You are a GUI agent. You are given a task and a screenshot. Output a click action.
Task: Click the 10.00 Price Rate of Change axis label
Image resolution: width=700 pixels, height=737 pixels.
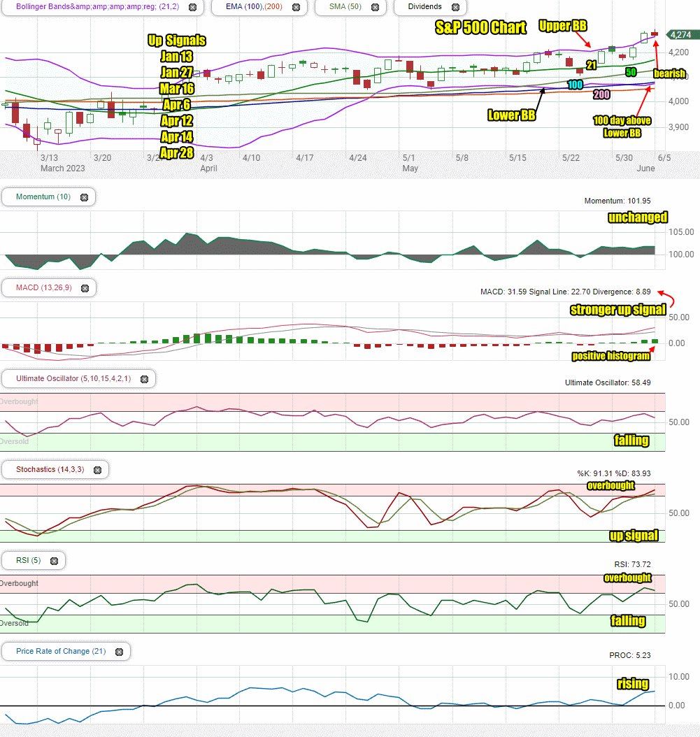(x=679, y=678)
